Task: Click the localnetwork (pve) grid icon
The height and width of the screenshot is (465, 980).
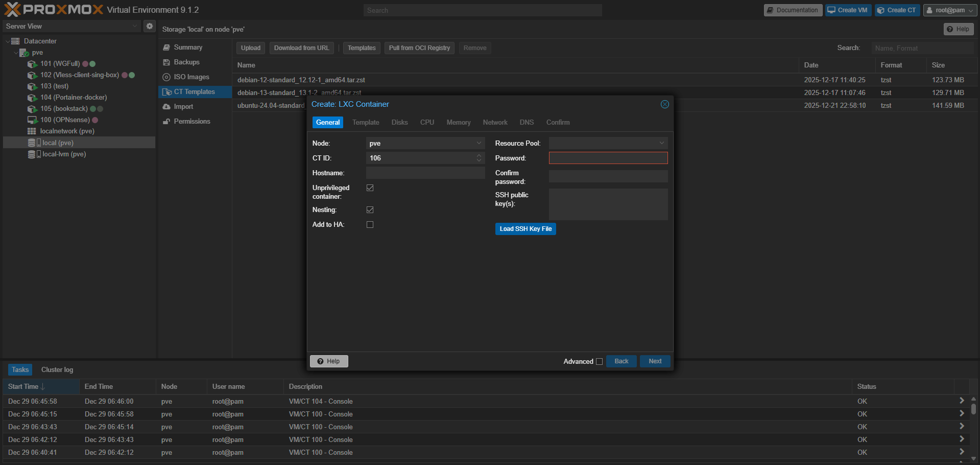Action: (x=32, y=131)
